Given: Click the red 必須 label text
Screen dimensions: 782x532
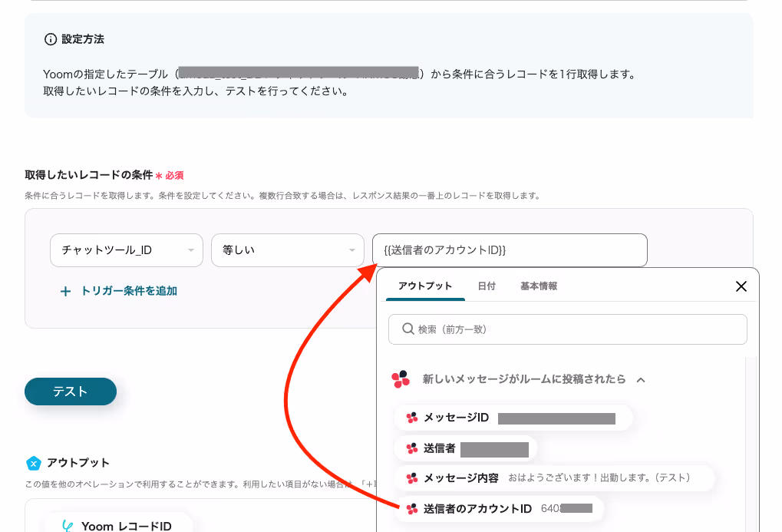Looking at the screenshot, I should (x=174, y=176).
